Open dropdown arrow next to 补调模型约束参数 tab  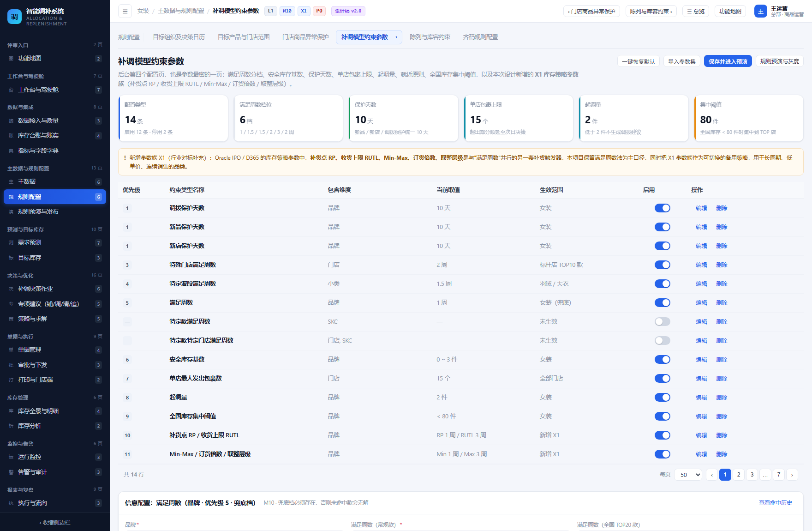(x=396, y=37)
